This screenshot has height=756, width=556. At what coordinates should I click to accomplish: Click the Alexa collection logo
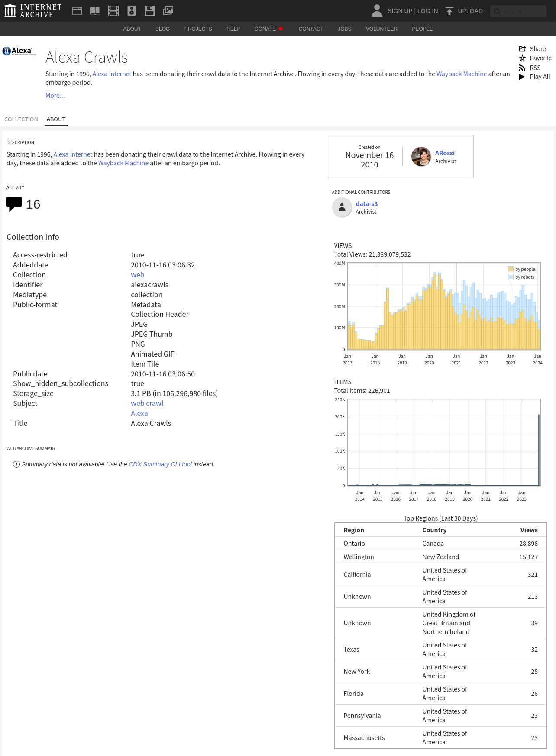(19, 51)
